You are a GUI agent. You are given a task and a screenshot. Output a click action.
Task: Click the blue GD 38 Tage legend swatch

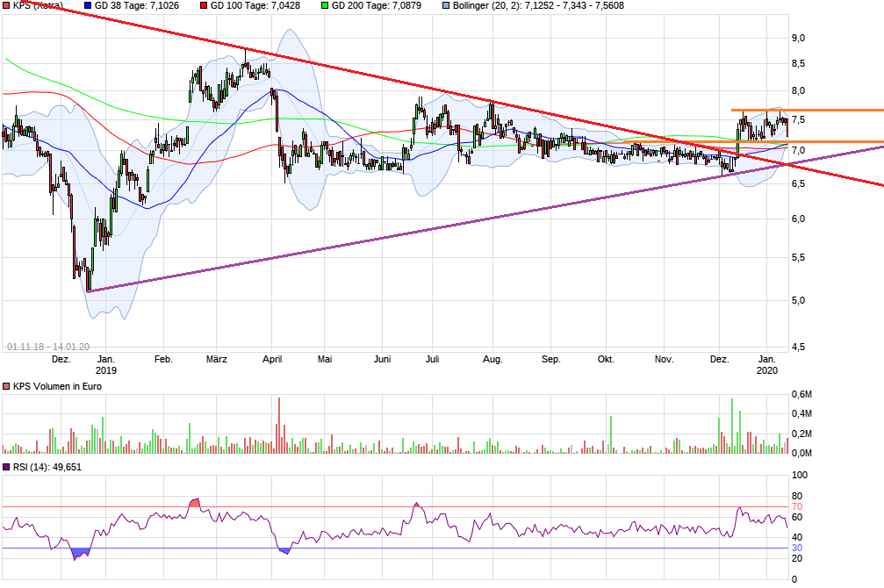coord(87,5)
